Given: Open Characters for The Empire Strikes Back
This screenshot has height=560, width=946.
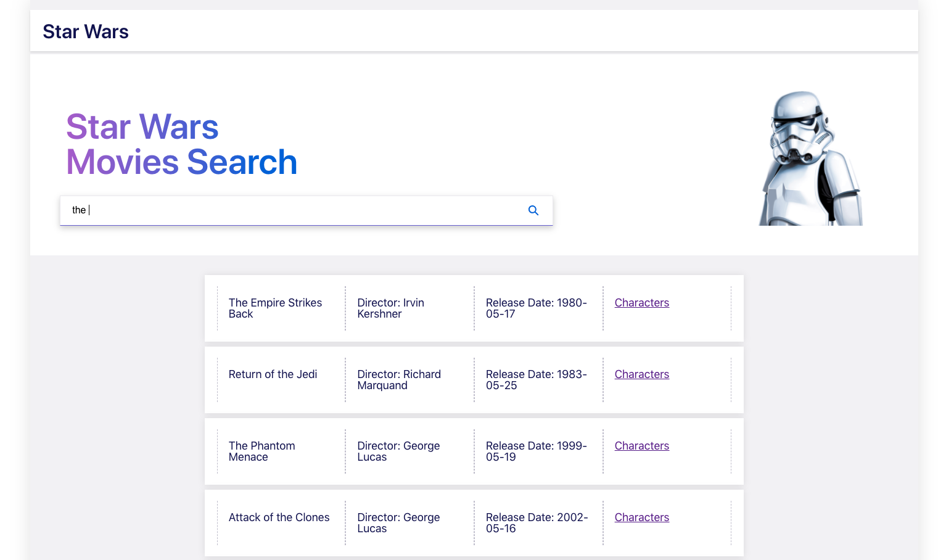Looking at the screenshot, I should [641, 303].
